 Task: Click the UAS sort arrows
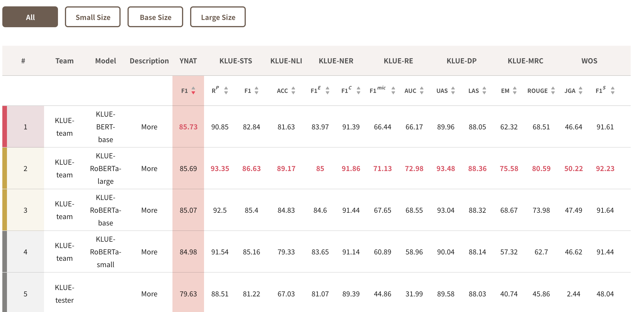[x=453, y=91]
